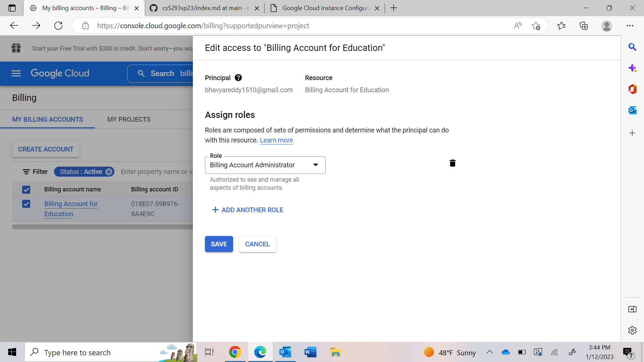644x362 pixels.
Task: View site information lock icon
Action: click(86, 26)
